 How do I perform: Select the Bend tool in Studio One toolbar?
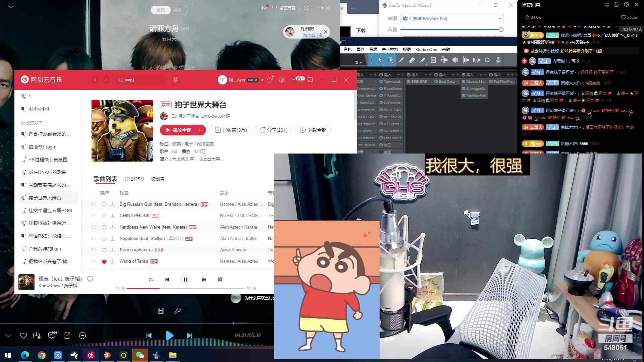pyautogui.click(x=444, y=60)
